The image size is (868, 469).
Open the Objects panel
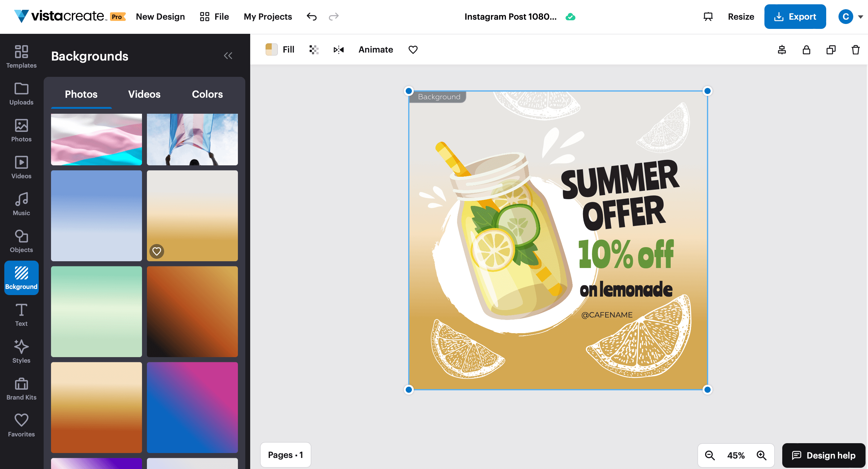tap(21, 240)
